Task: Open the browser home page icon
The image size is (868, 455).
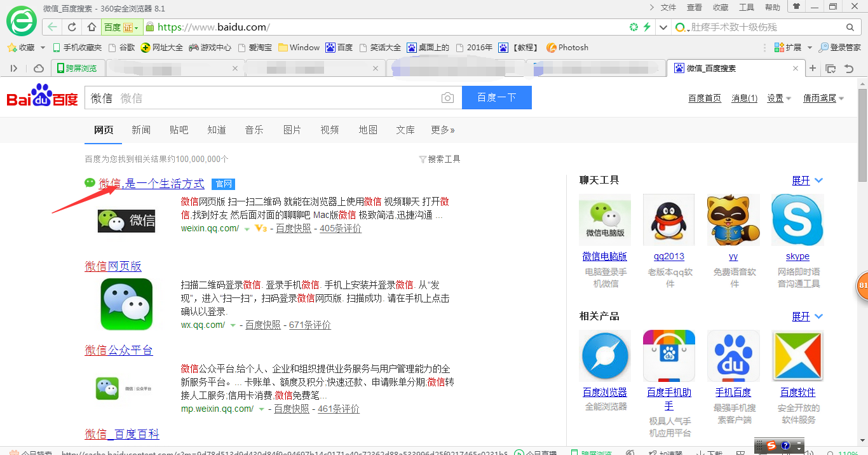Action: pyautogui.click(x=92, y=27)
